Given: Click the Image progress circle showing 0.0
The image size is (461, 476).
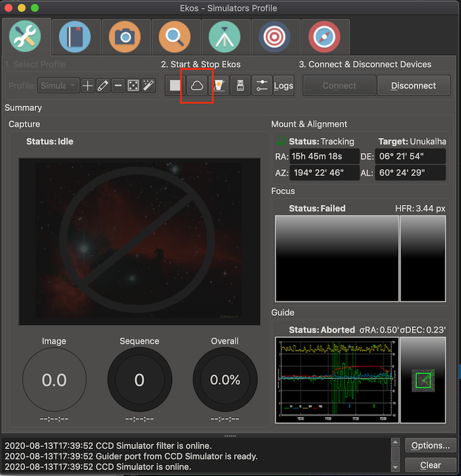Looking at the screenshot, I should [x=55, y=379].
